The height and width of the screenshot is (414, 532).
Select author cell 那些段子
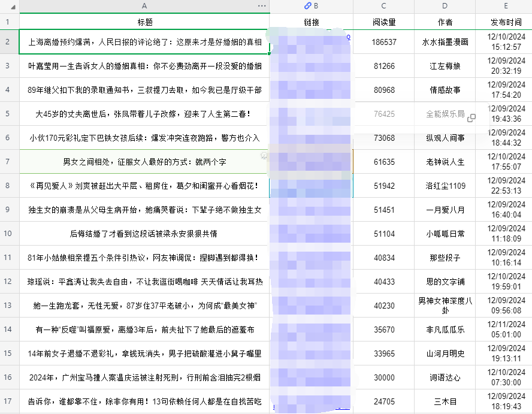tap(445, 258)
